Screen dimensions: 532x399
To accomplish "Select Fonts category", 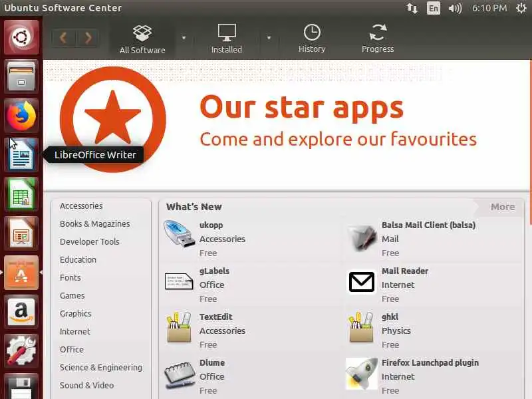I will pyautogui.click(x=70, y=278).
